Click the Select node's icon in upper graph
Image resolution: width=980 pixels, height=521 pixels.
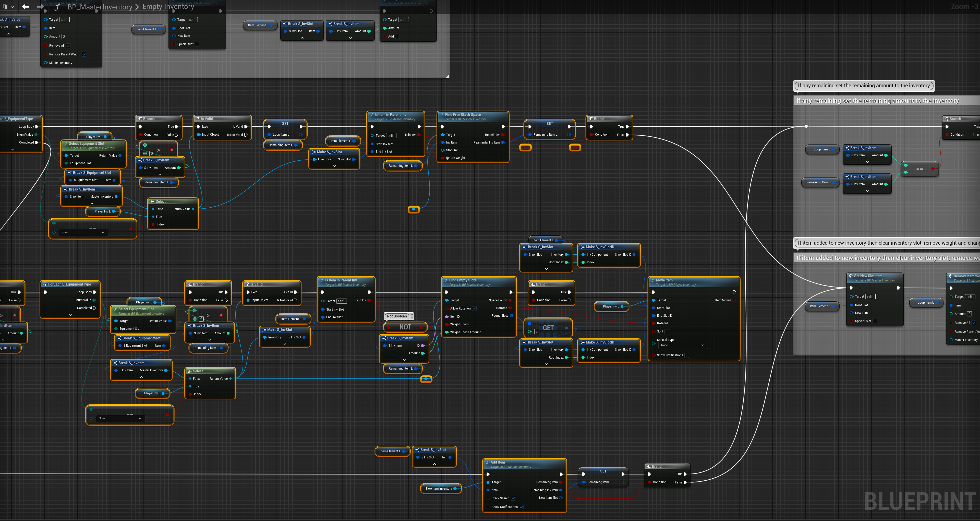152,202
